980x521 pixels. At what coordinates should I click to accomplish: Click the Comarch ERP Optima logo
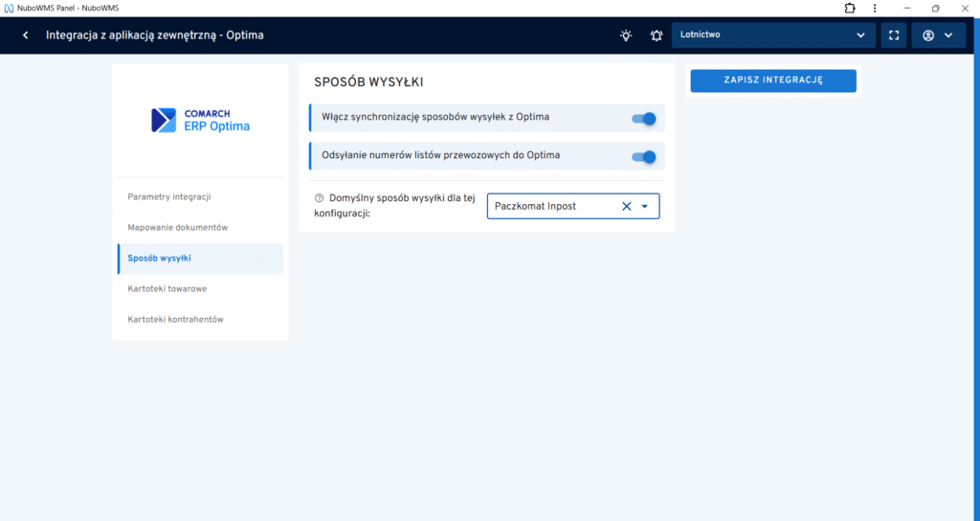[x=200, y=120]
